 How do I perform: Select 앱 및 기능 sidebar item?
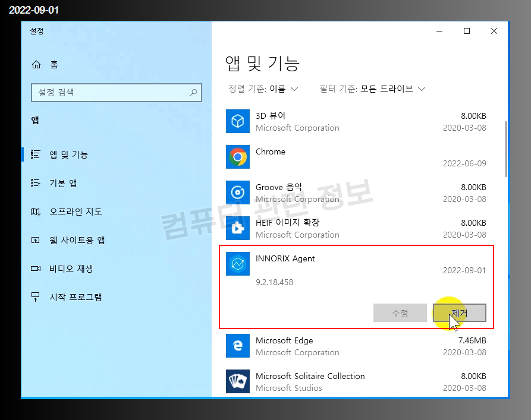click(68, 154)
